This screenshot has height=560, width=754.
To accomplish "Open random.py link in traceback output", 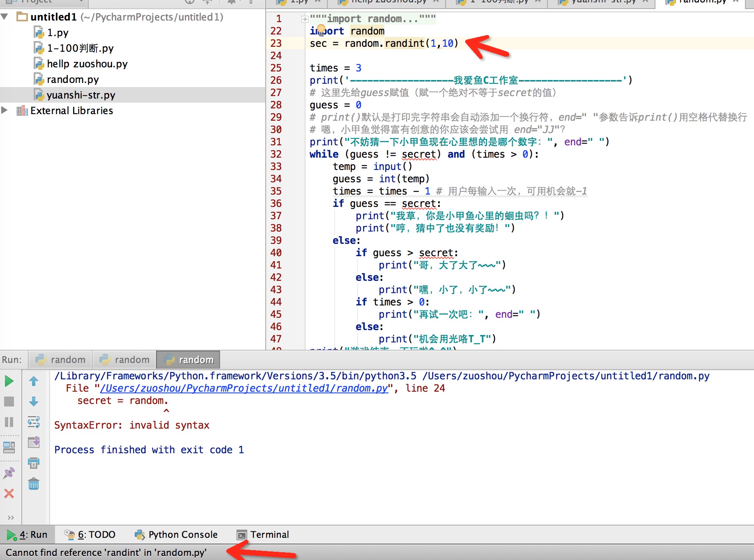I will click(x=244, y=388).
